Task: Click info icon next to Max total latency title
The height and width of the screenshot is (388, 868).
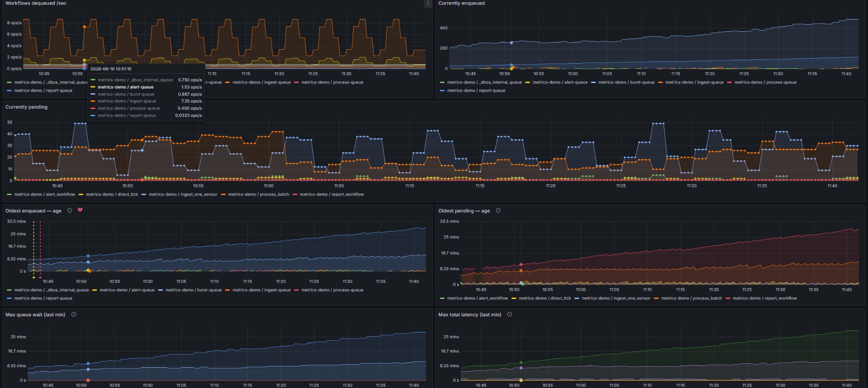Action: (509, 315)
